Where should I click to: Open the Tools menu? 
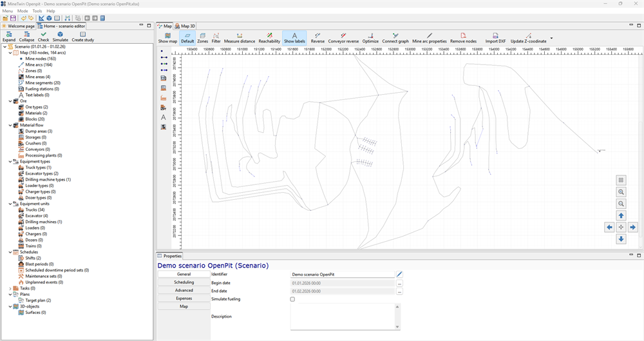click(x=37, y=11)
